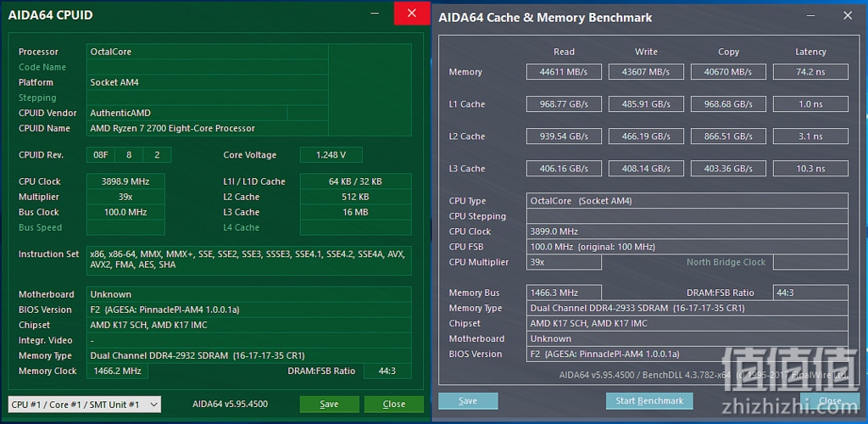The image size is (868, 424).
Task: Select L1 Cache Read 968.77 GB/s
Action: [x=564, y=104]
